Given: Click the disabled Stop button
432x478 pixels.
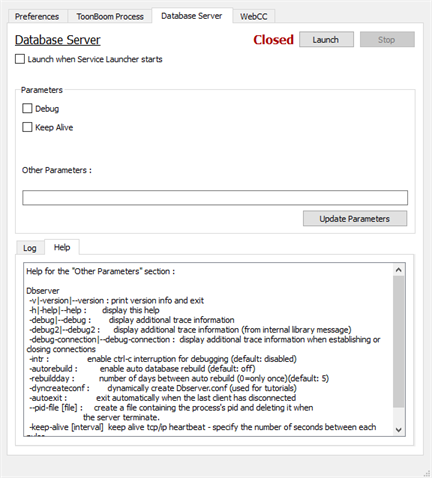Looking at the screenshot, I should tap(387, 40).
